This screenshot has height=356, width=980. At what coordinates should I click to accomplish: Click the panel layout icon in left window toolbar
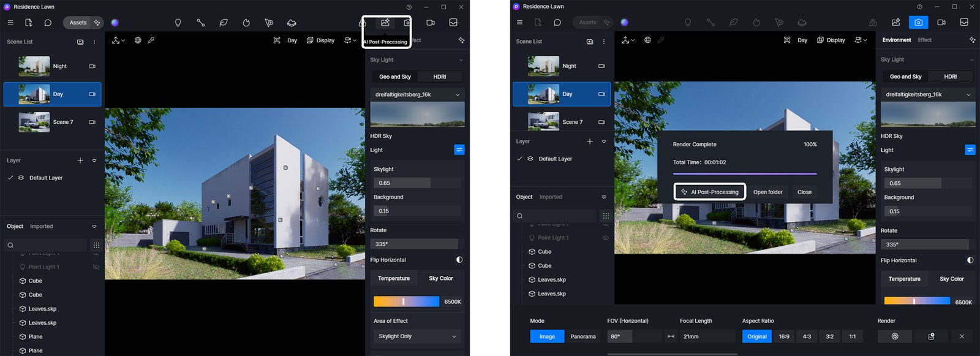point(453,23)
